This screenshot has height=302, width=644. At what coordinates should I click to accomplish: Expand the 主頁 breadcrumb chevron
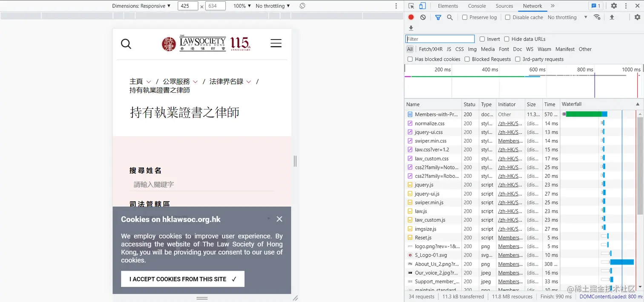(x=149, y=82)
